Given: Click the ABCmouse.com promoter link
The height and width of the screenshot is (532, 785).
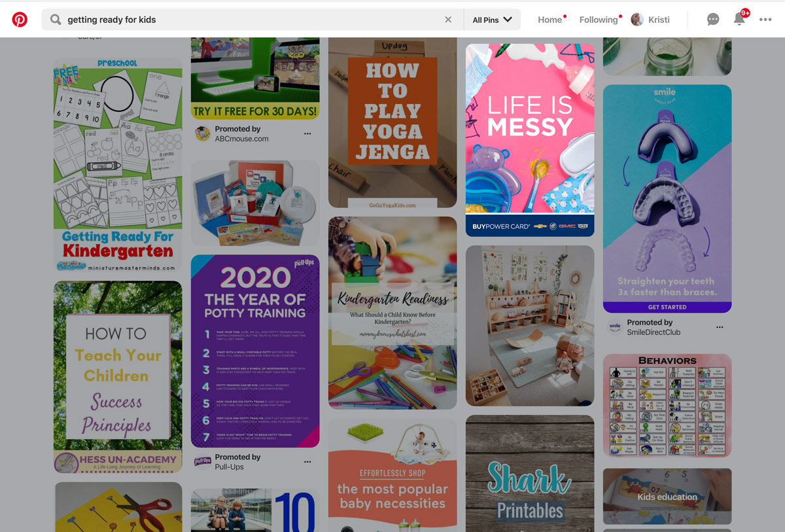Looking at the screenshot, I should (241, 139).
